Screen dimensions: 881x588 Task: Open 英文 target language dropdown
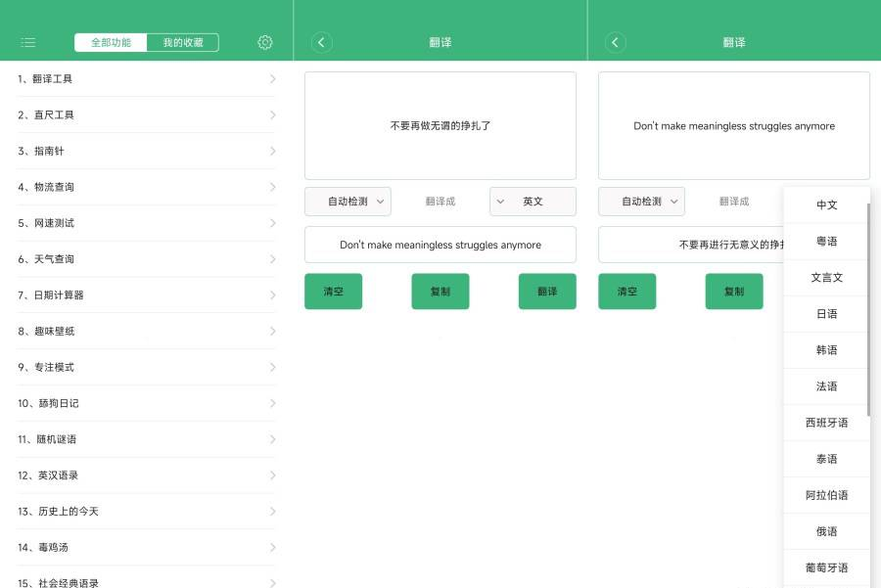[x=533, y=202]
